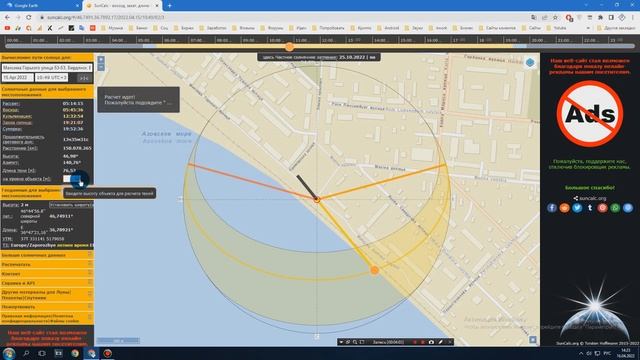
Task: Click the orange sun position marker on map
Action: (x=374, y=270)
